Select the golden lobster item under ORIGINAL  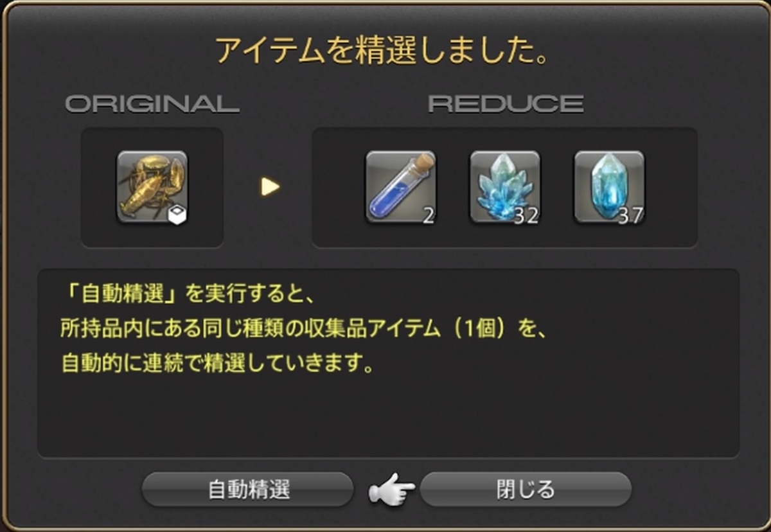(x=152, y=187)
